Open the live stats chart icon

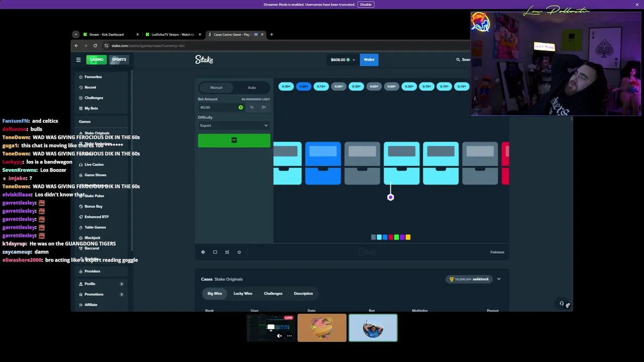point(227,252)
